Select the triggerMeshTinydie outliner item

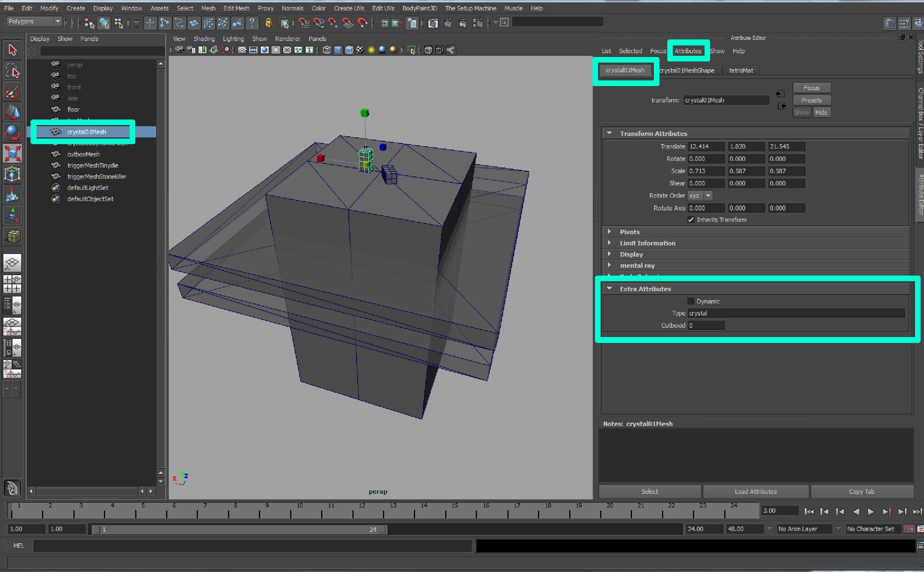click(92, 165)
